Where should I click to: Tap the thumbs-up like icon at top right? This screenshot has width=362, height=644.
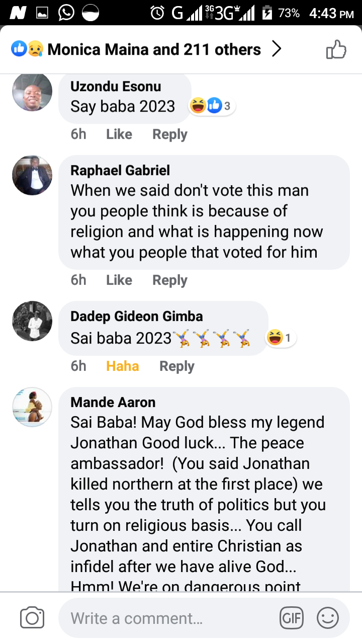[336, 50]
